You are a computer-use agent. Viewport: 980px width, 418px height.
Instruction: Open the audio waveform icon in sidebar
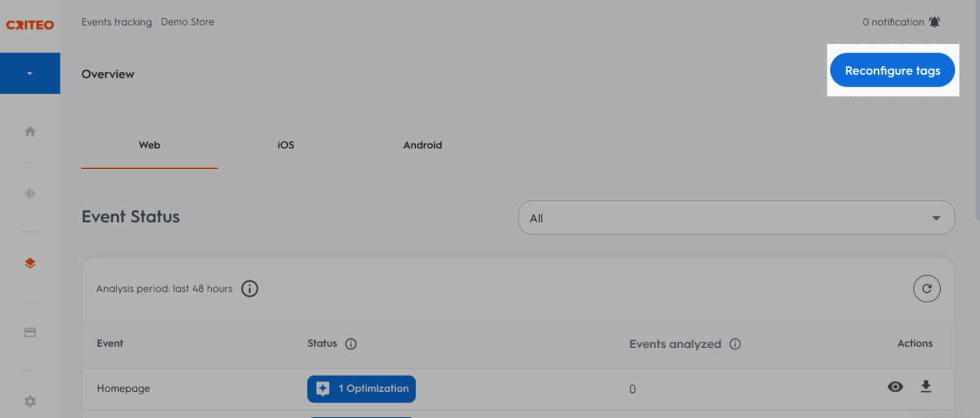pos(30,194)
